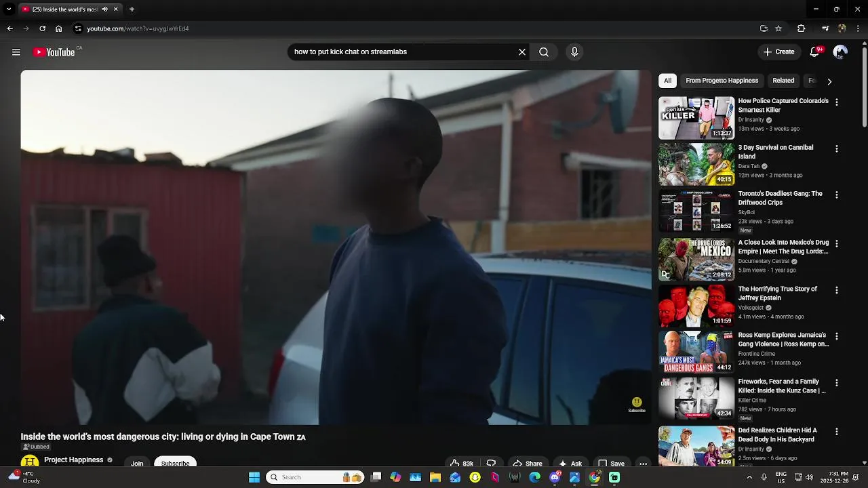The image size is (868, 488).
Task: Go back with the browser back arrow
Action: [x=9, y=28]
